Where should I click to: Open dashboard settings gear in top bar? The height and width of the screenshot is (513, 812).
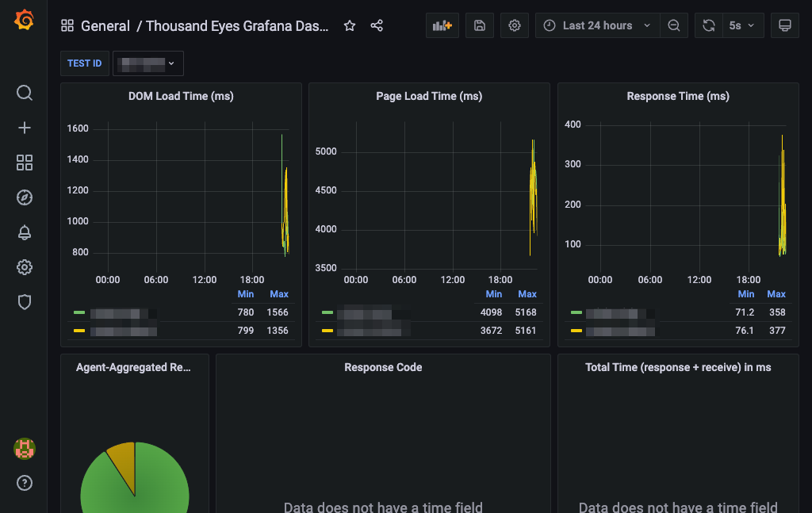pyautogui.click(x=514, y=25)
